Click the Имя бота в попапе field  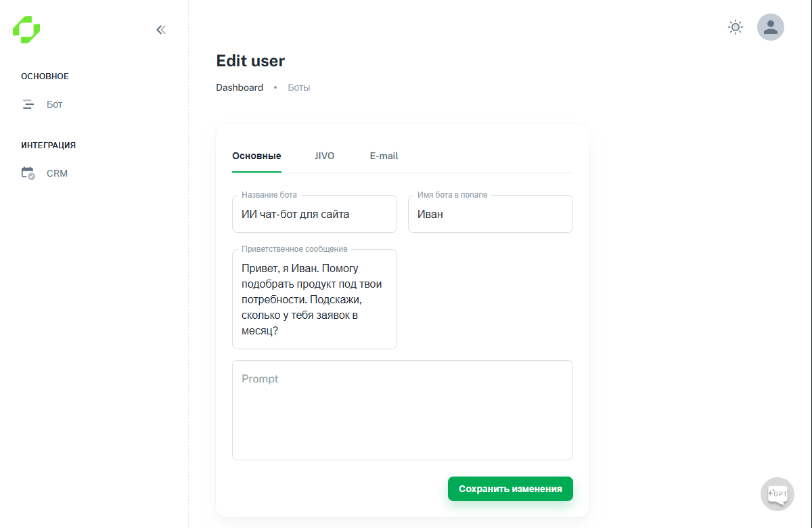point(490,215)
